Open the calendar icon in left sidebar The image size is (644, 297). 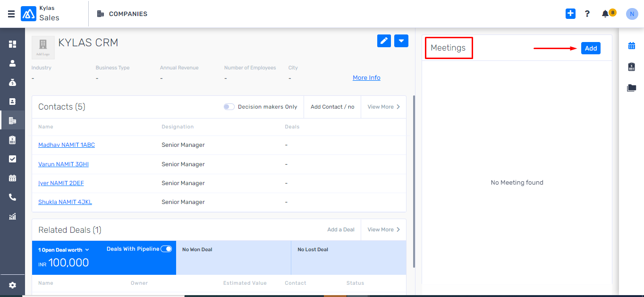coord(12,178)
